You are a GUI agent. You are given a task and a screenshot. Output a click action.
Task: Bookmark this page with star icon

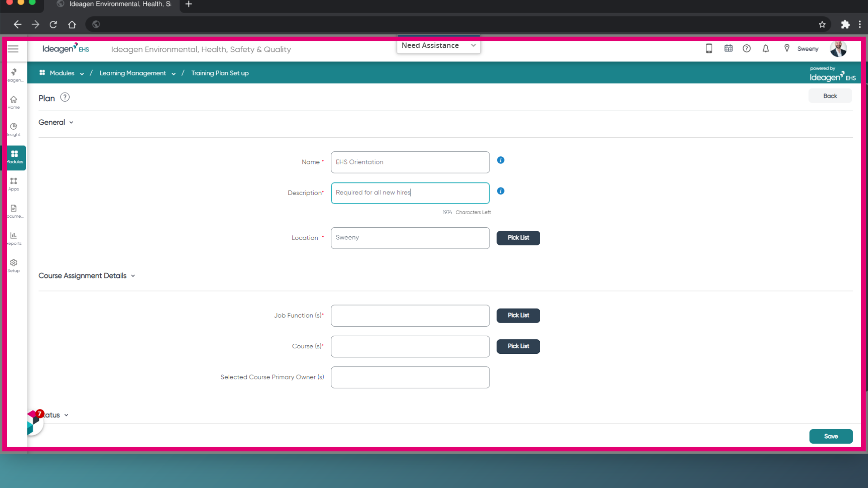[x=822, y=24]
